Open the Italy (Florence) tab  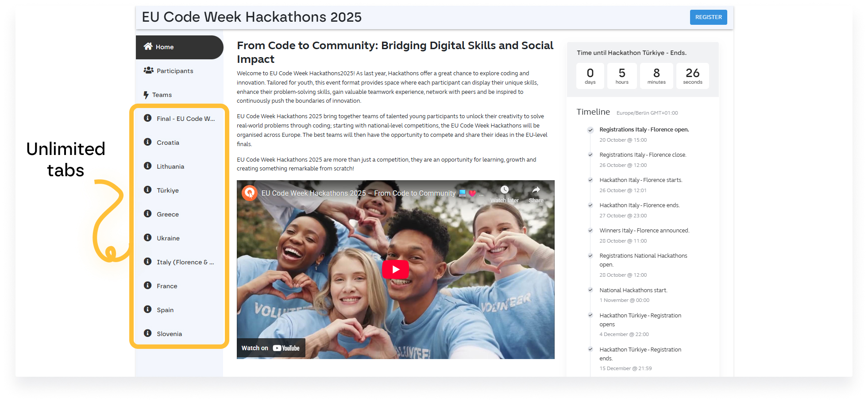pos(185,262)
